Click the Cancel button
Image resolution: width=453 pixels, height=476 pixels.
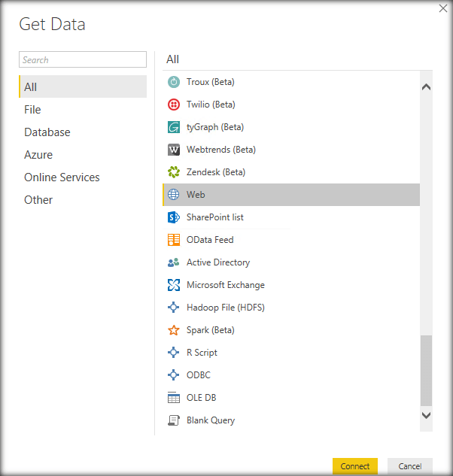[410, 466]
